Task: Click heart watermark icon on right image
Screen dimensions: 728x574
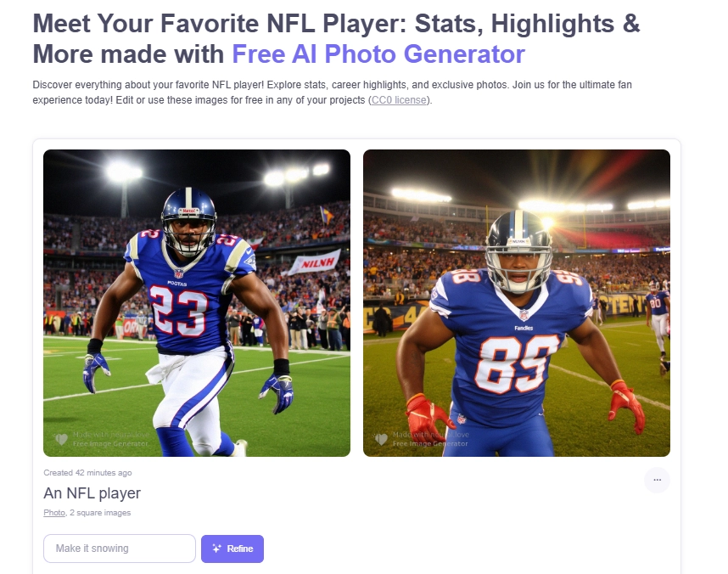Action: click(x=381, y=439)
